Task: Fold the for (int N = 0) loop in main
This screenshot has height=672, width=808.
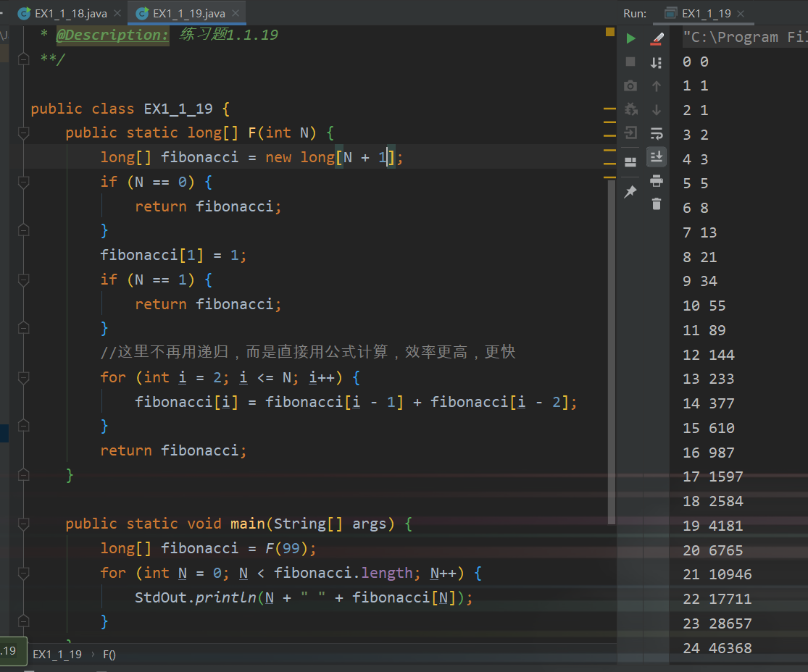Action: click(23, 573)
